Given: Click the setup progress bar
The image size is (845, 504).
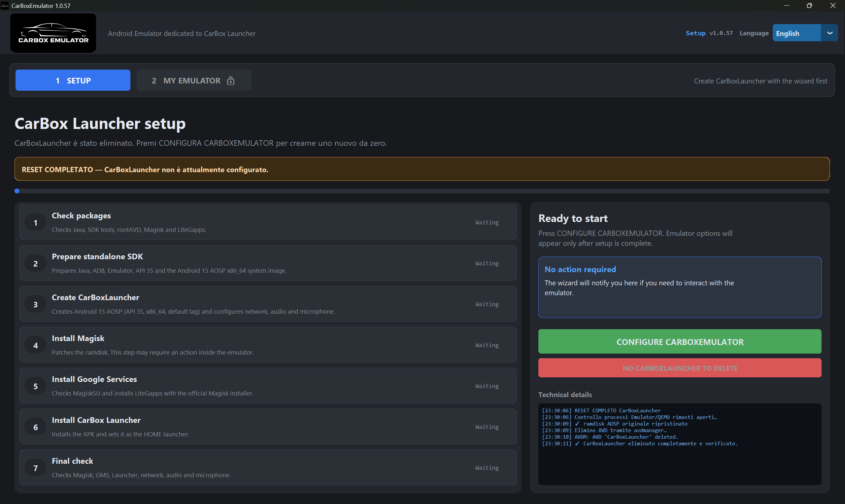Looking at the screenshot, I should 422,191.
